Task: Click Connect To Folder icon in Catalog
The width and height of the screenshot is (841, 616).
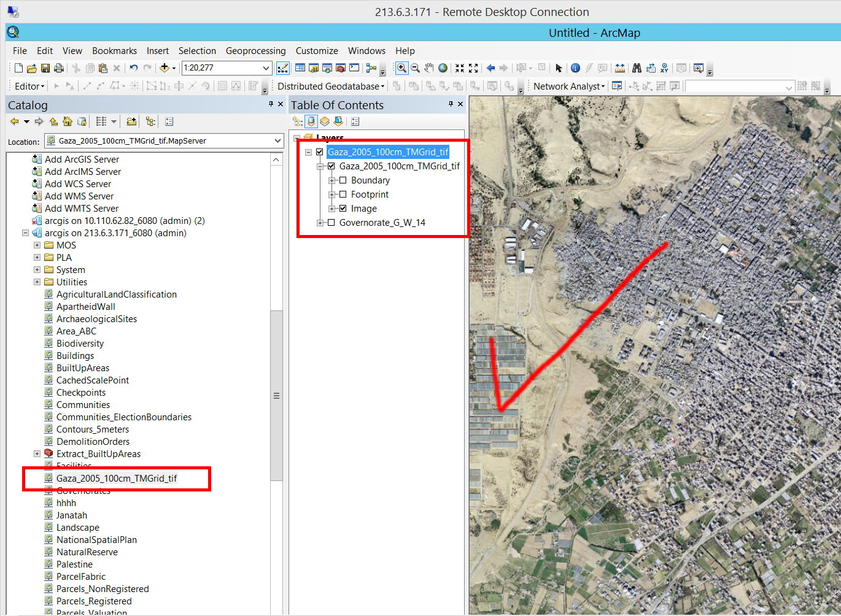Action: coord(131,121)
